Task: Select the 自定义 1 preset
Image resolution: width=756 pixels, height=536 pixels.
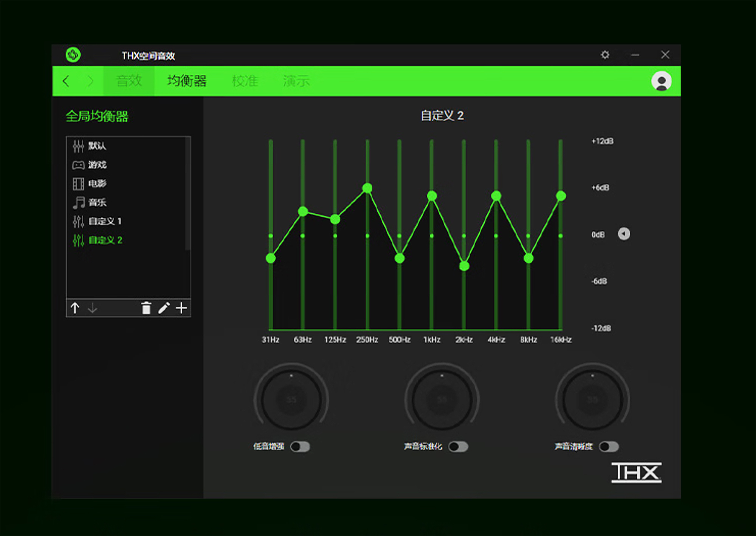Action: [105, 221]
